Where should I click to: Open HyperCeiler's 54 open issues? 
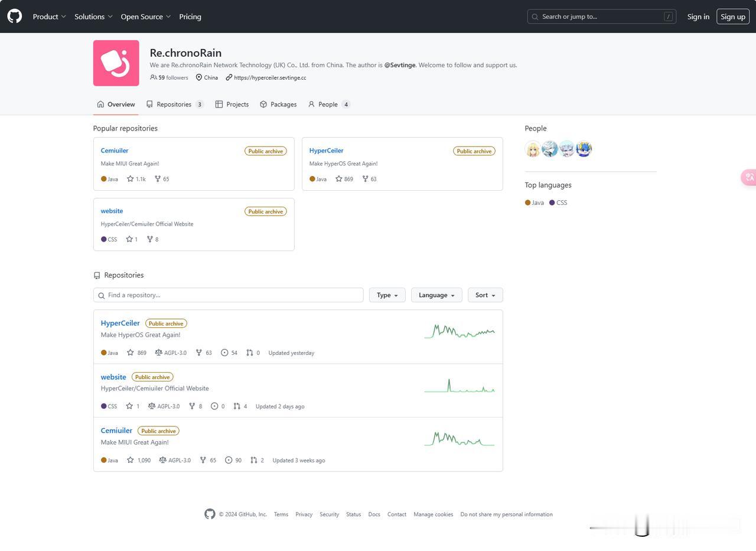(229, 353)
